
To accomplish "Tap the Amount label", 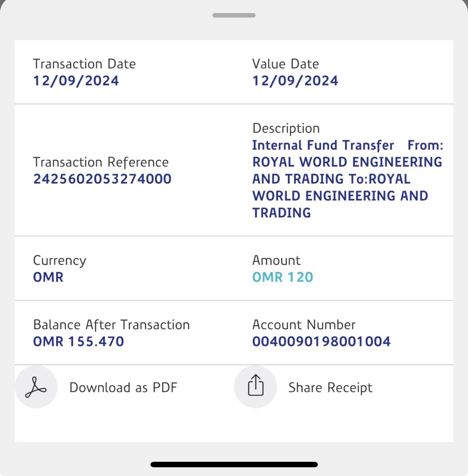I will (276, 260).
